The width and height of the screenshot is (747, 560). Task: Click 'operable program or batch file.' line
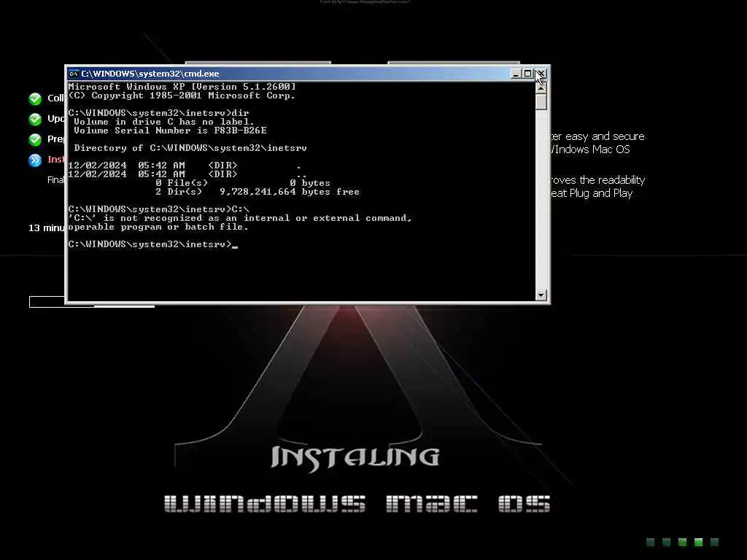pos(158,227)
